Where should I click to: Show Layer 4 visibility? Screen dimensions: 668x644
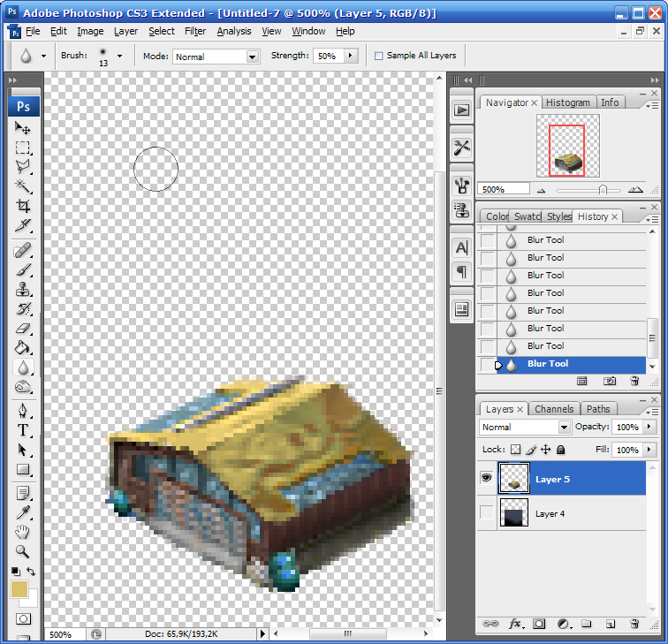point(486,512)
